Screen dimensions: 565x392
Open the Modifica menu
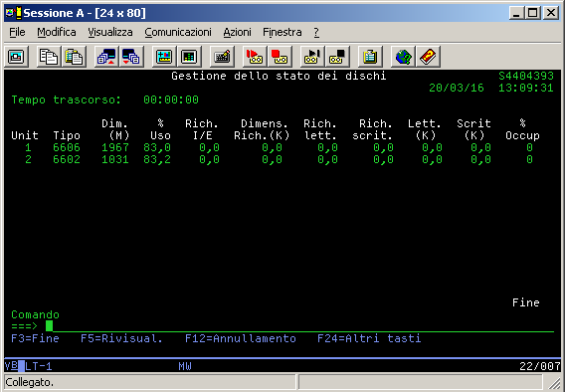(x=57, y=32)
